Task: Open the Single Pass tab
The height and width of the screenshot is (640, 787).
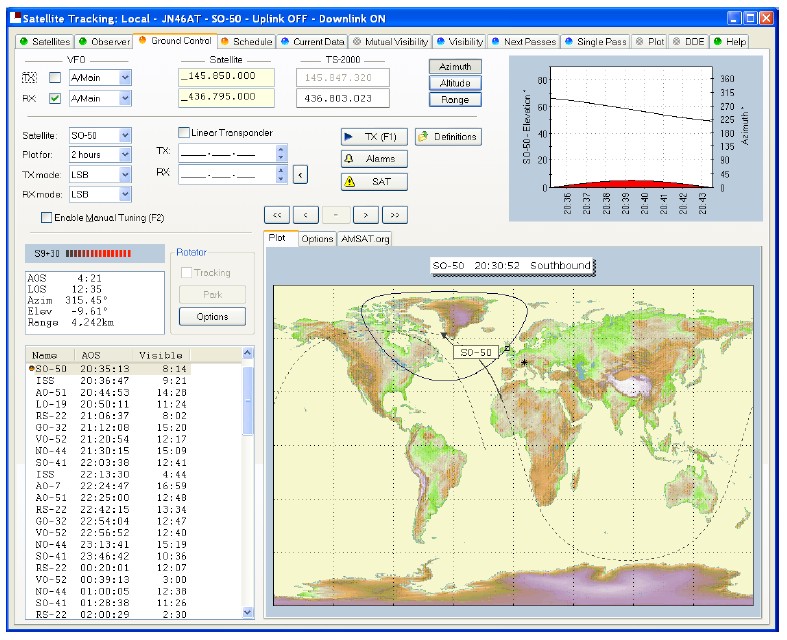Action: coord(596,42)
